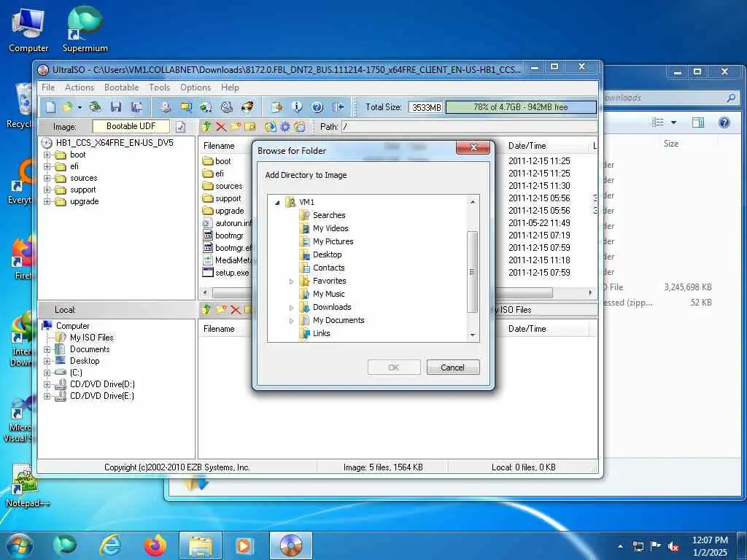747x560 pixels.
Task: Click OK in Browse for Folder dialog
Action: pyautogui.click(x=393, y=367)
